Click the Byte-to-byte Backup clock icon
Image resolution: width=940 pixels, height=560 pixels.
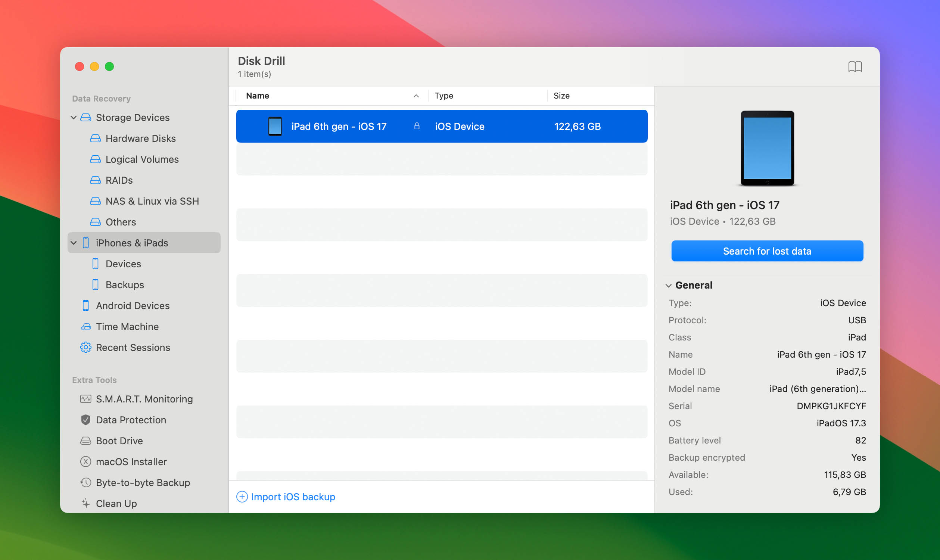(85, 482)
